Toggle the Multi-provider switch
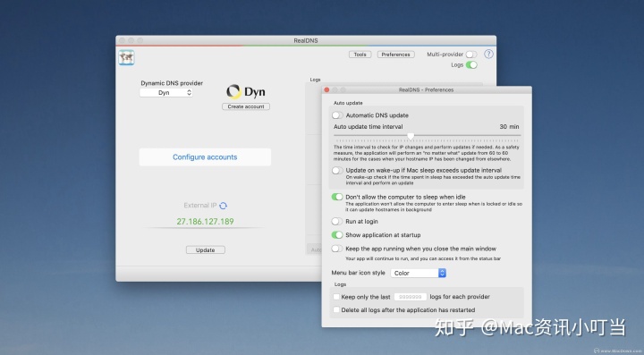The height and width of the screenshot is (355, 644). [471, 55]
